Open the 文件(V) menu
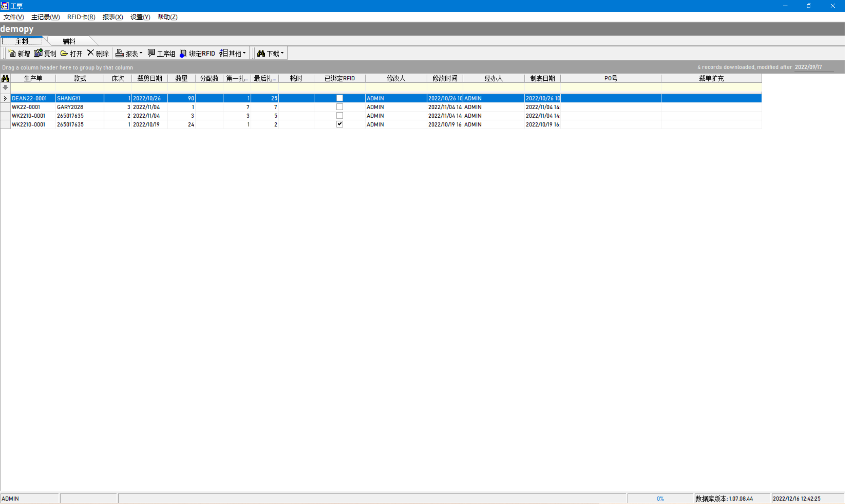This screenshot has height=504, width=845. pyautogui.click(x=13, y=17)
